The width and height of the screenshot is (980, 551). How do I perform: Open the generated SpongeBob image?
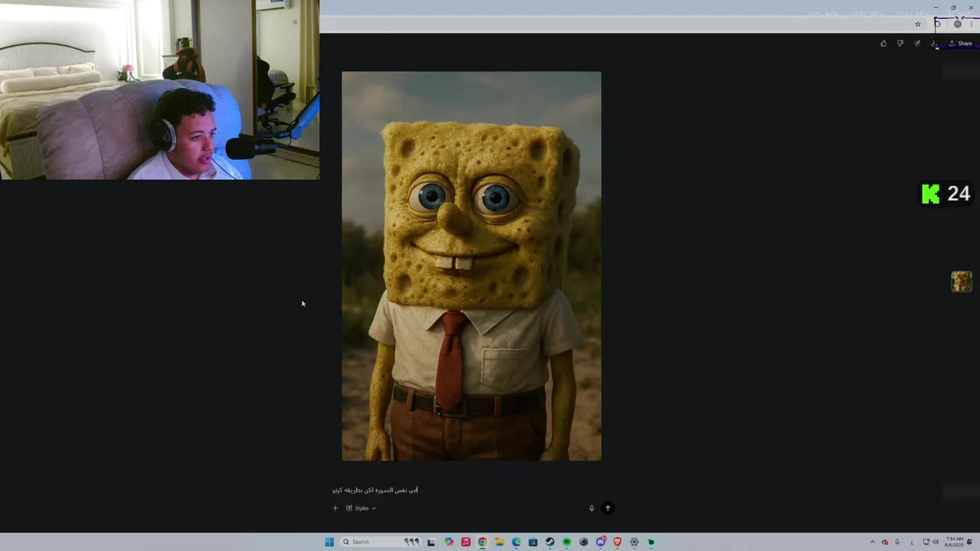[472, 266]
